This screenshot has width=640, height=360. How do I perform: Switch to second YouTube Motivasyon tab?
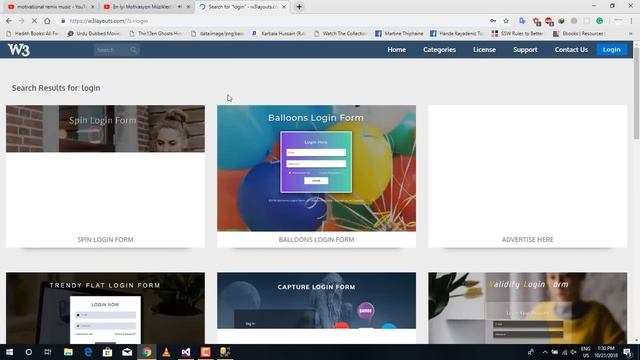click(146, 7)
